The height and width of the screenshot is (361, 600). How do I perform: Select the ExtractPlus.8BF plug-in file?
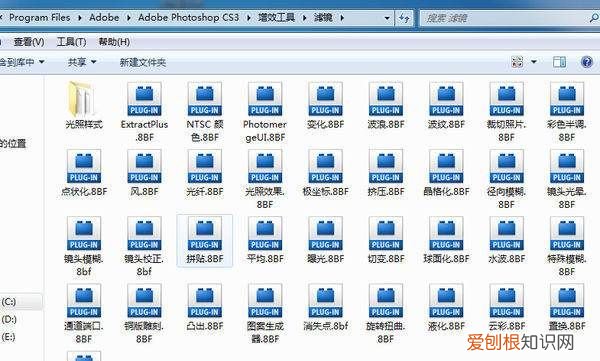point(144,111)
